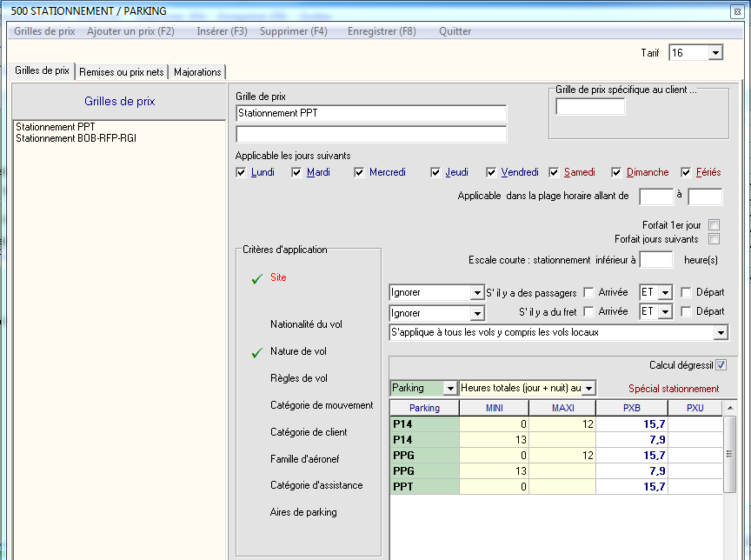
Task: Click the Grille de prix name field
Action: [x=371, y=113]
